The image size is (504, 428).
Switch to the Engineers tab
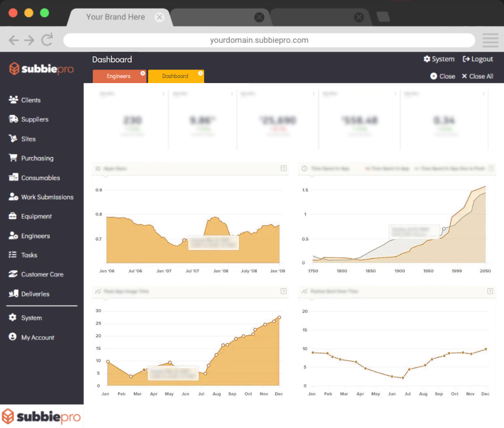[118, 77]
